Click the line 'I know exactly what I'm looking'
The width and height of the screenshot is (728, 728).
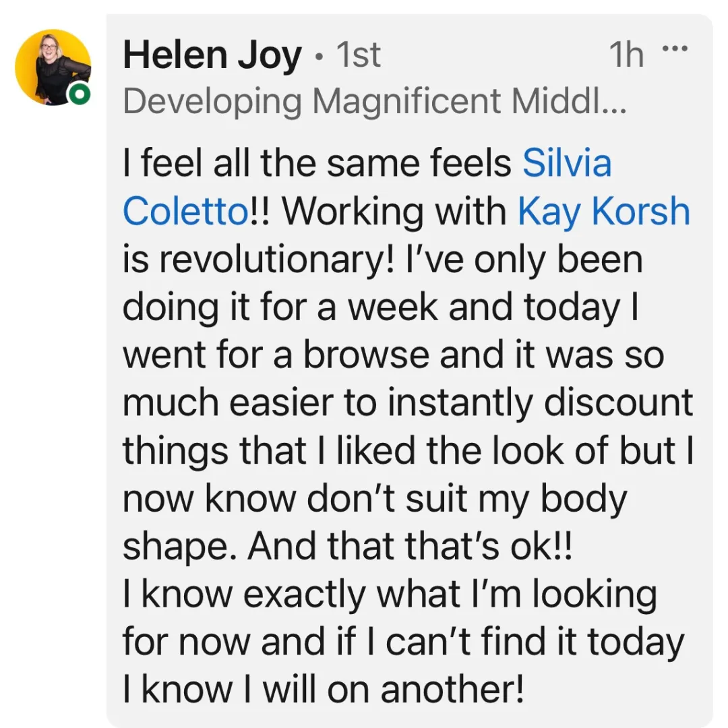(390, 595)
